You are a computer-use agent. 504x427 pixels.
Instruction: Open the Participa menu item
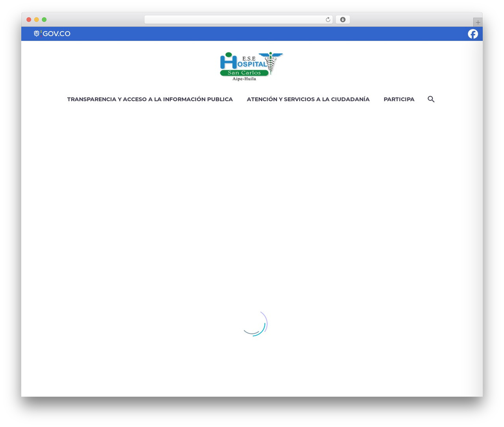click(399, 99)
